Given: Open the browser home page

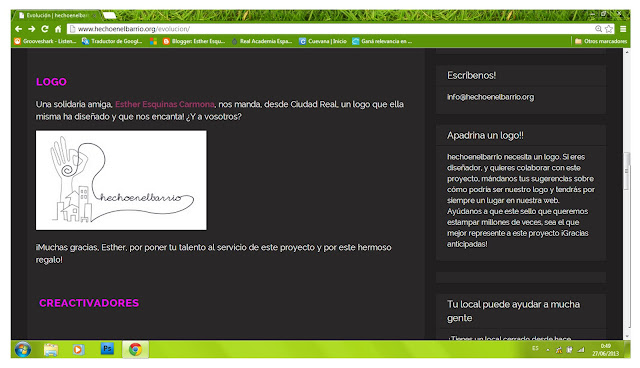Looking at the screenshot, I should 58,29.
